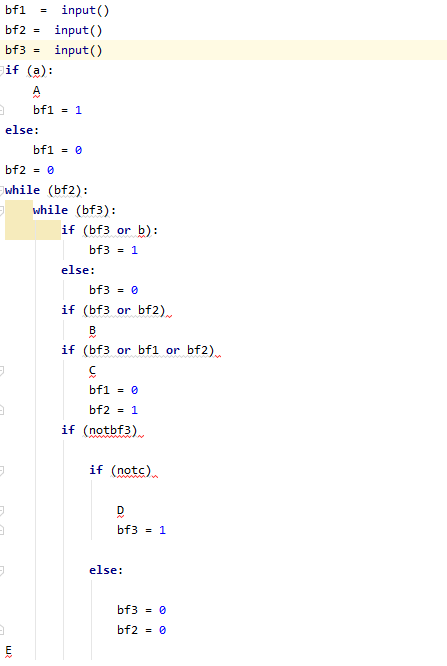Screen dimensions: 447x666
Task: Click the 'if (notbf3)' statement
Action: [x=99, y=430]
